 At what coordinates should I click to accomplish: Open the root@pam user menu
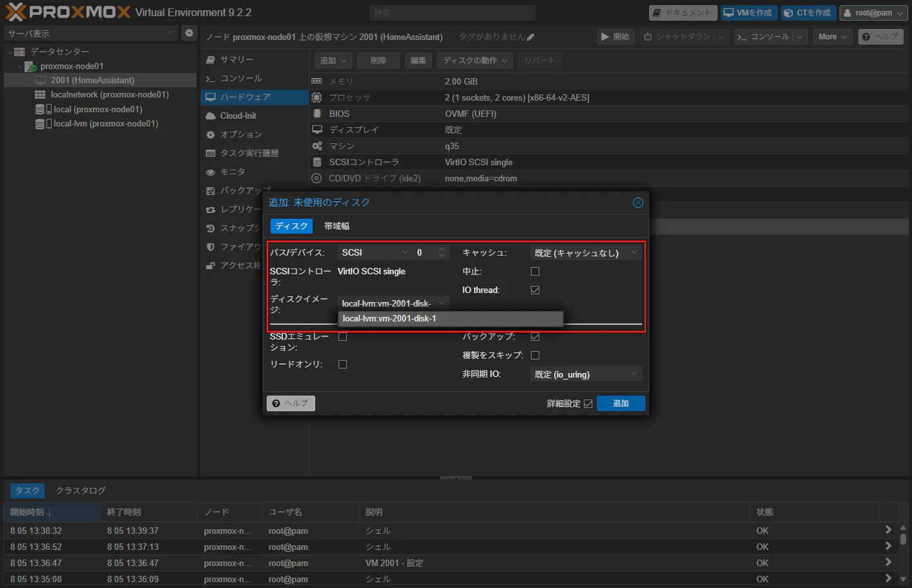[x=873, y=13]
